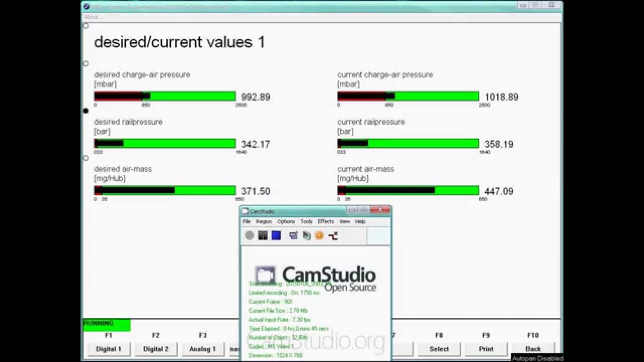The width and height of the screenshot is (644, 362).
Task: Click the CamStudio title bar app icon
Action: 246,211
